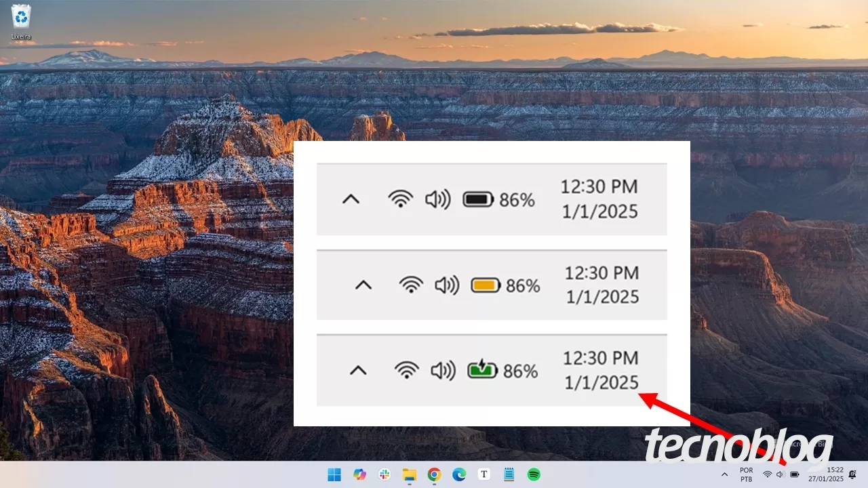
Task: Open the Notepad taskbar icon
Action: click(509, 474)
